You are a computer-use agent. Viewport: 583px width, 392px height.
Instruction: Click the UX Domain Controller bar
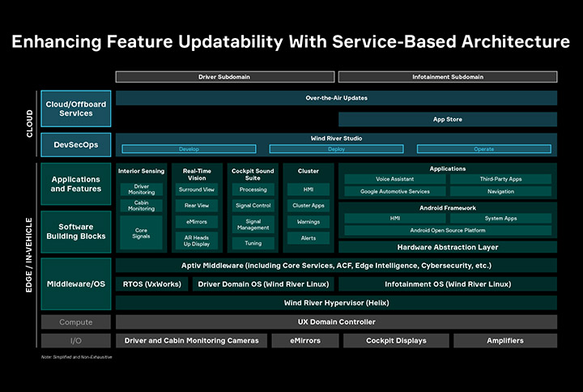coord(337,322)
